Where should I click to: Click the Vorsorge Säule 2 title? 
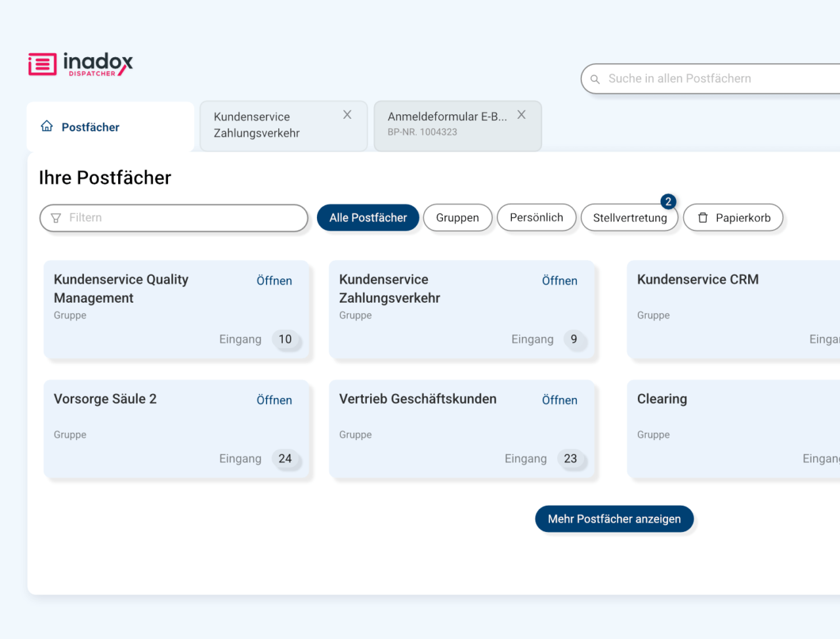pyautogui.click(x=105, y=399)
